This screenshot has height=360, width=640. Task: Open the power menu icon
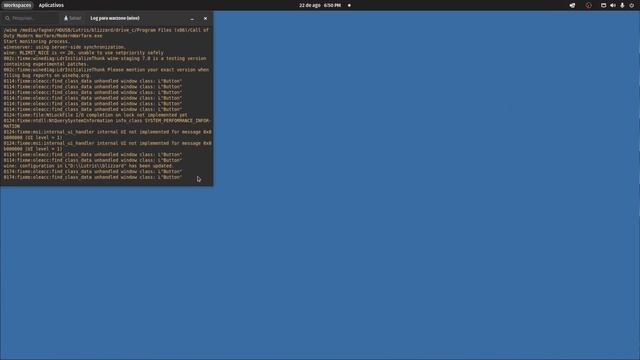(x=631, y=5)
